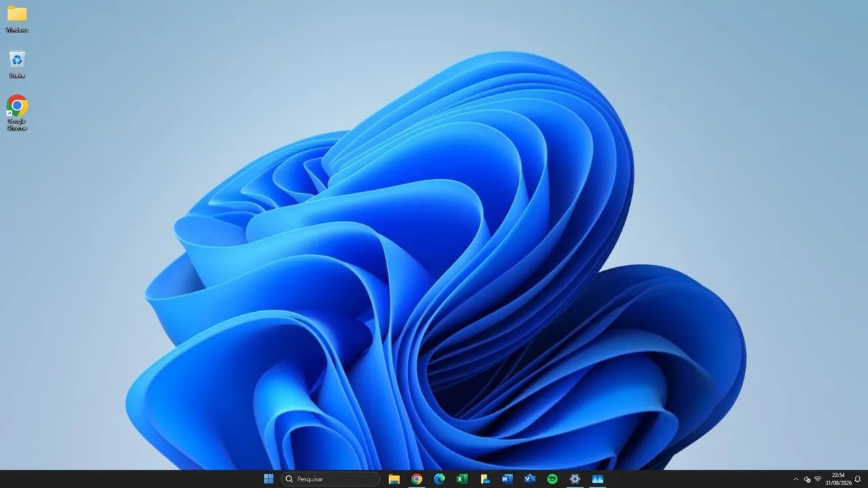Viewport: 868px width, 488px height.
Task: Open the OneDrive folder taskbar icon
Action: click(485, 479)
